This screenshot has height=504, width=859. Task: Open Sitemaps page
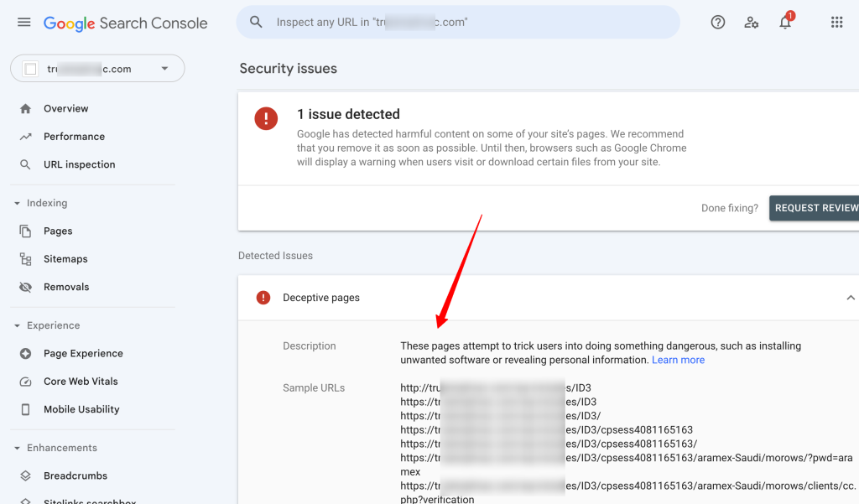coord(65,259)
